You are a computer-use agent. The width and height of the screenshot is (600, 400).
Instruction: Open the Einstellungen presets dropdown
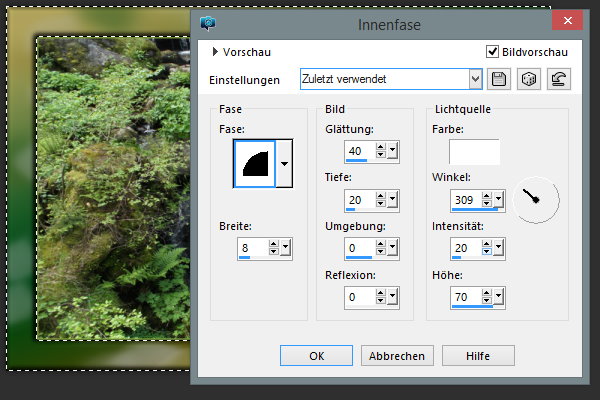pos(475,79)
